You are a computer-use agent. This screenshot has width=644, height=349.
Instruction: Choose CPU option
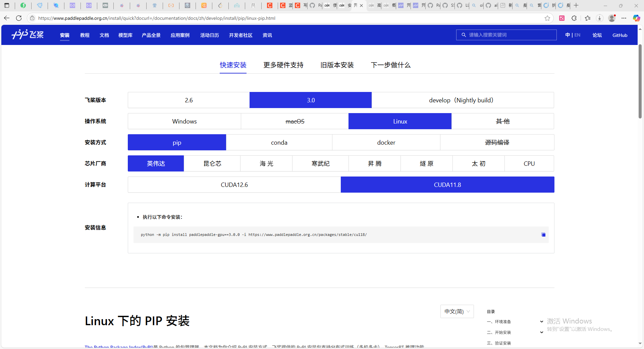tap(529, 163)
